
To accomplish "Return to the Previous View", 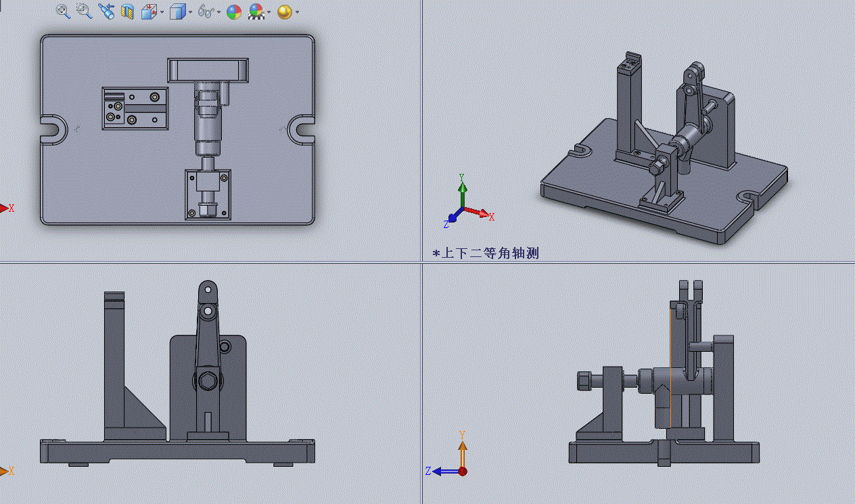I will pos(106,11).
